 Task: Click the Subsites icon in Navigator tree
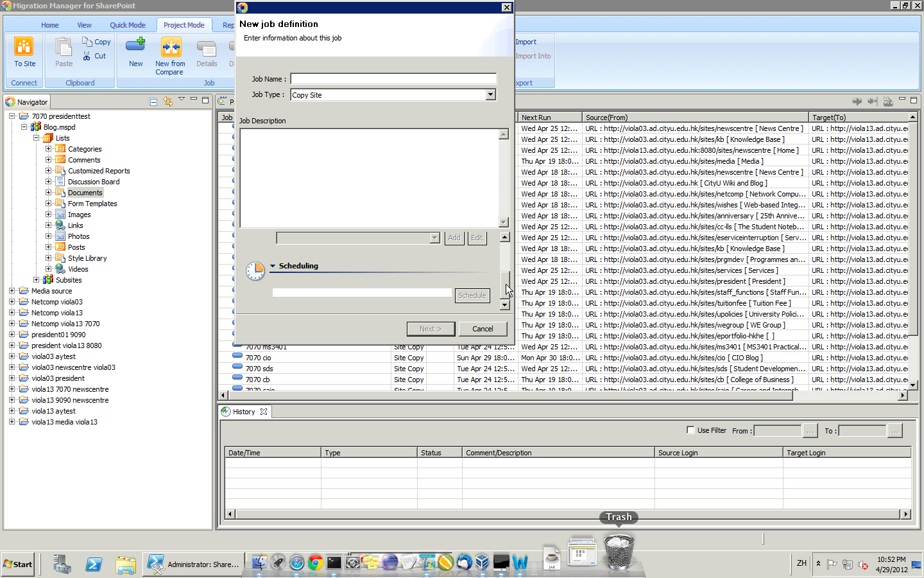pyautogui.click(x=48, y=280)
